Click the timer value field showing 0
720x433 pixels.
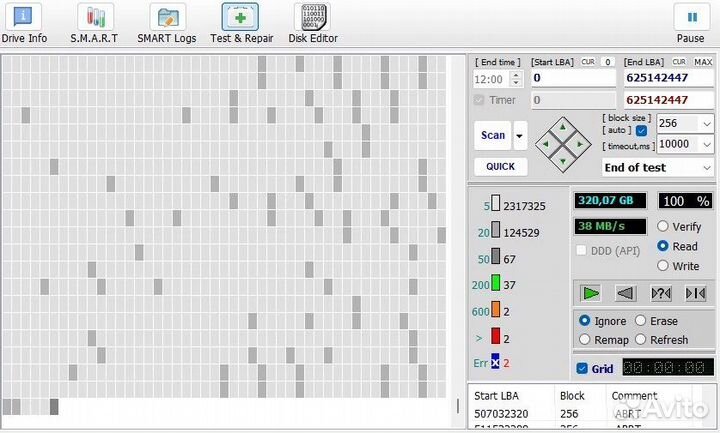click(x=574, y=100)
